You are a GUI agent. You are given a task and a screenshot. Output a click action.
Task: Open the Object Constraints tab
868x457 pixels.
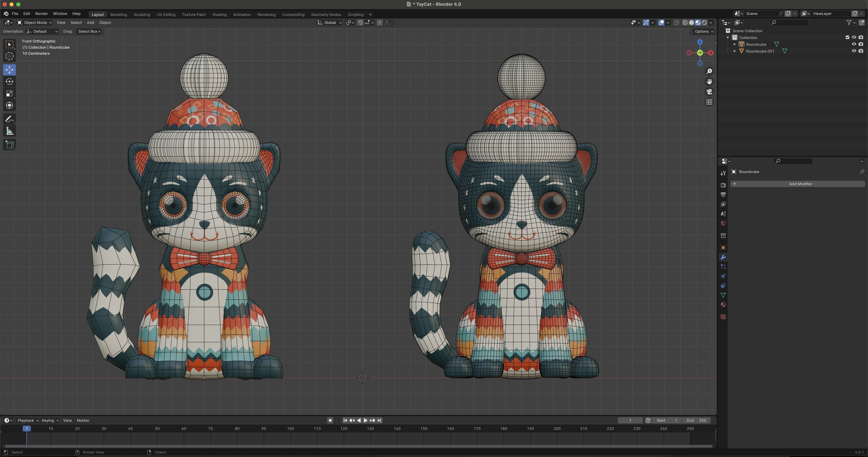tap(723, 286)
